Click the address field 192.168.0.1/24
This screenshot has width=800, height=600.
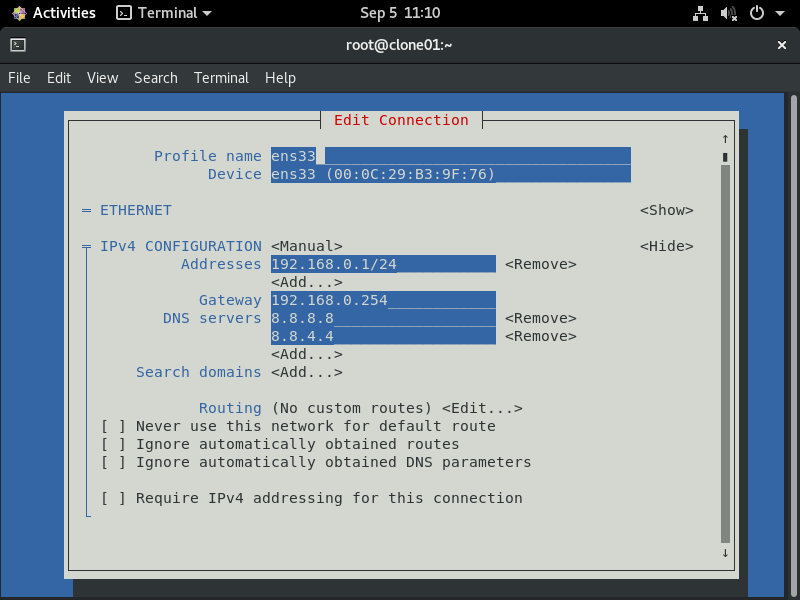pos(383,264)
